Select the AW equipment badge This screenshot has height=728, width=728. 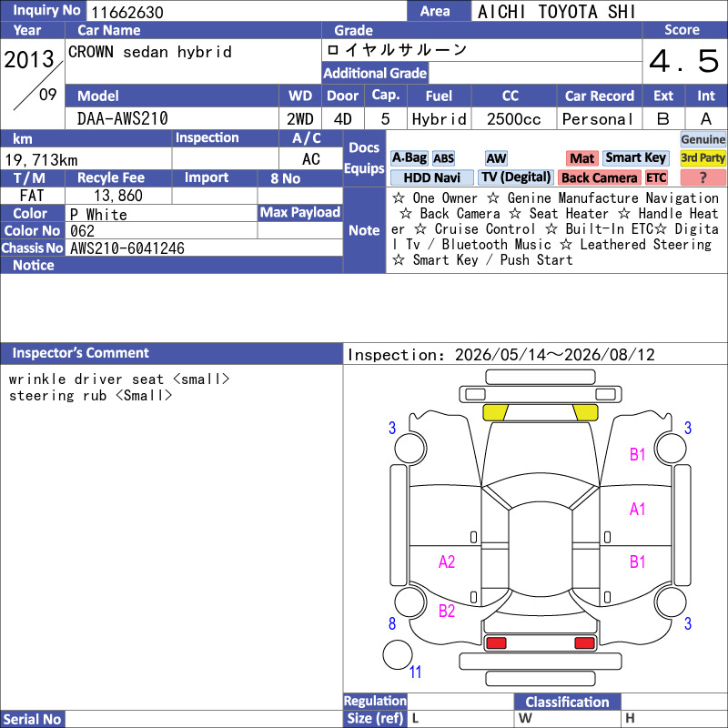496,158
